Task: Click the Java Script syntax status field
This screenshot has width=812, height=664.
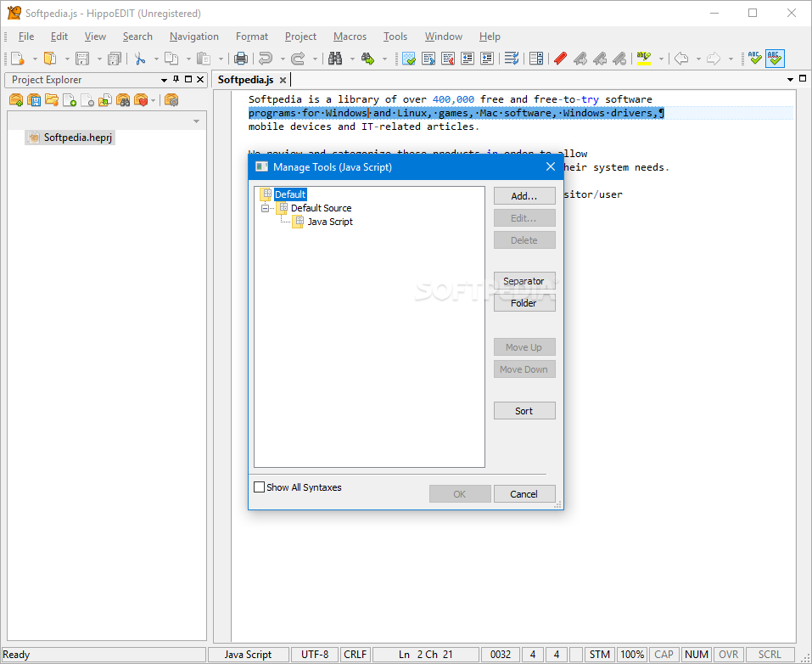Action: [x=248, y=655]
